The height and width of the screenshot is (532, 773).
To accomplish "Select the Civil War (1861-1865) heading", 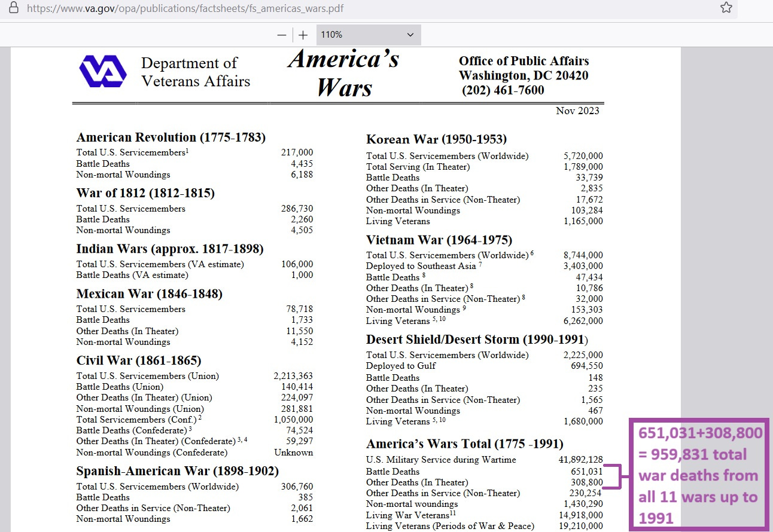I will 139,360.
